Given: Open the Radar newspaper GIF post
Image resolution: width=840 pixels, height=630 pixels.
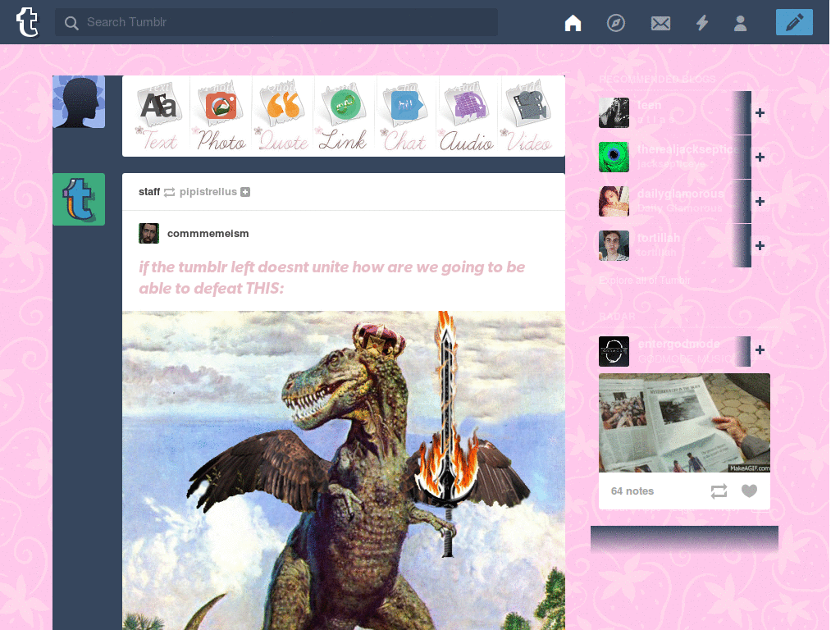Looking at the screenshot, I should click(x=684, y=422).
